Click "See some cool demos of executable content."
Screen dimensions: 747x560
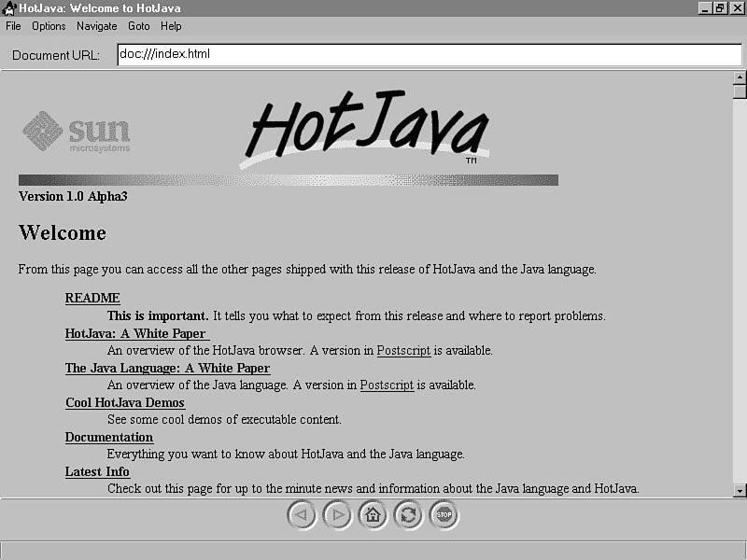[x=224, y=419]
